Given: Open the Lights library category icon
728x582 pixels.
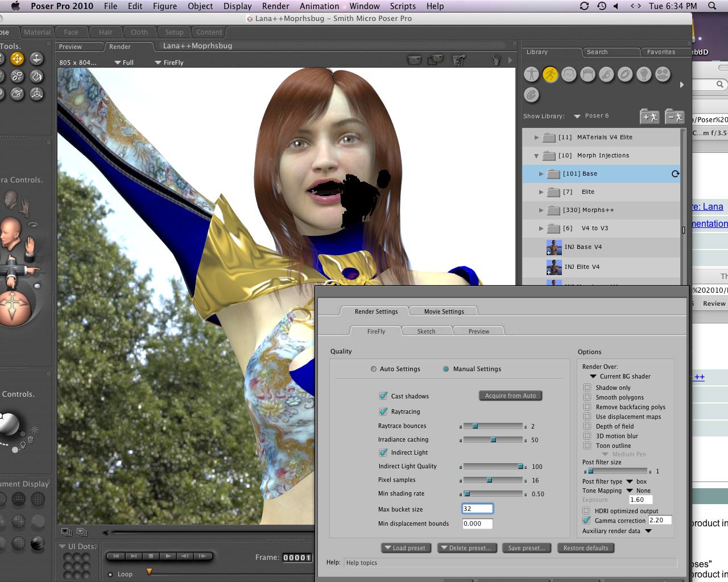Looking at the screenshot, I should click(x=643, y=74).
